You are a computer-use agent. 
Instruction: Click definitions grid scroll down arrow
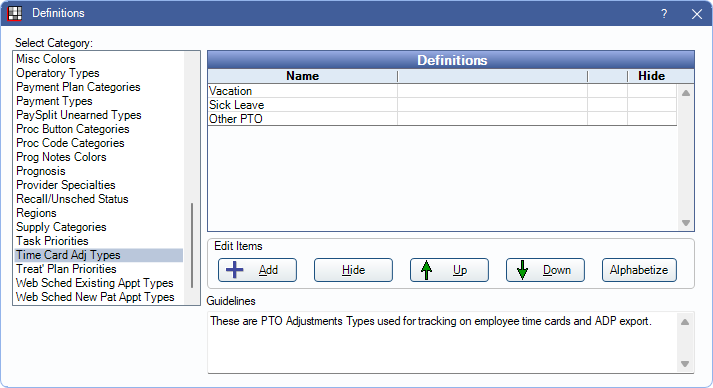686,223
